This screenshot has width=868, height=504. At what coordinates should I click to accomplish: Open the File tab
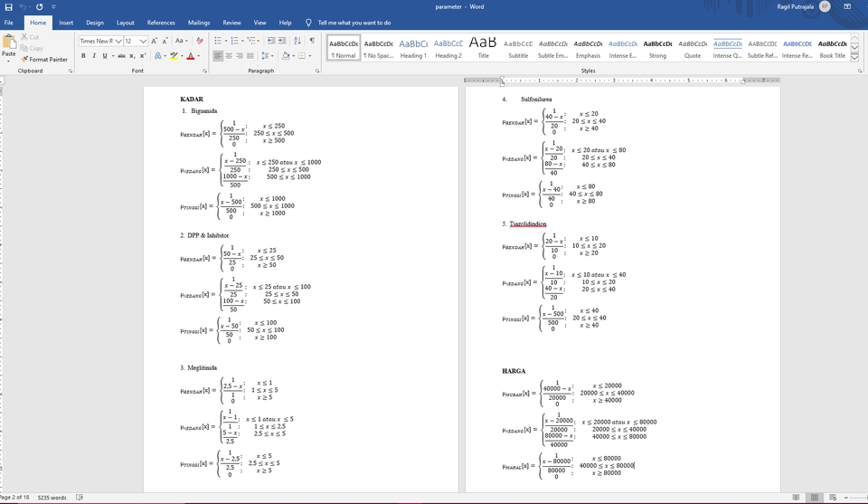9,23
